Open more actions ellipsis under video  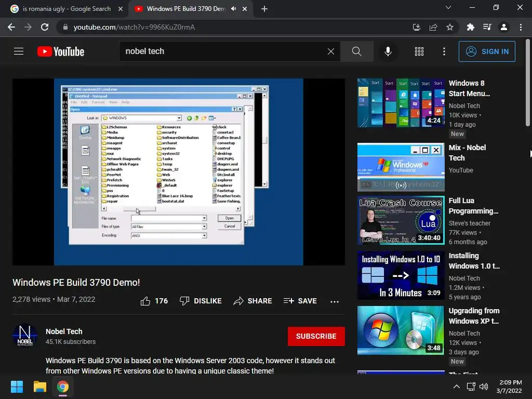point(335,301)
